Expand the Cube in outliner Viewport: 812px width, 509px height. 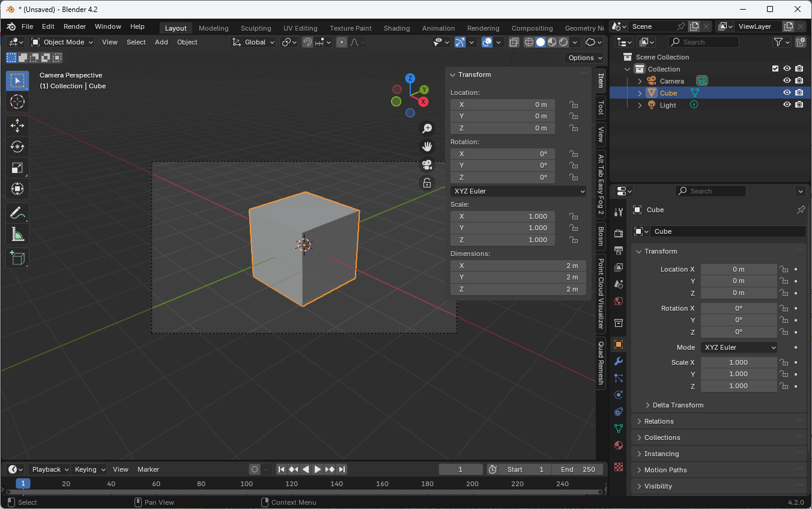(640, 93)
